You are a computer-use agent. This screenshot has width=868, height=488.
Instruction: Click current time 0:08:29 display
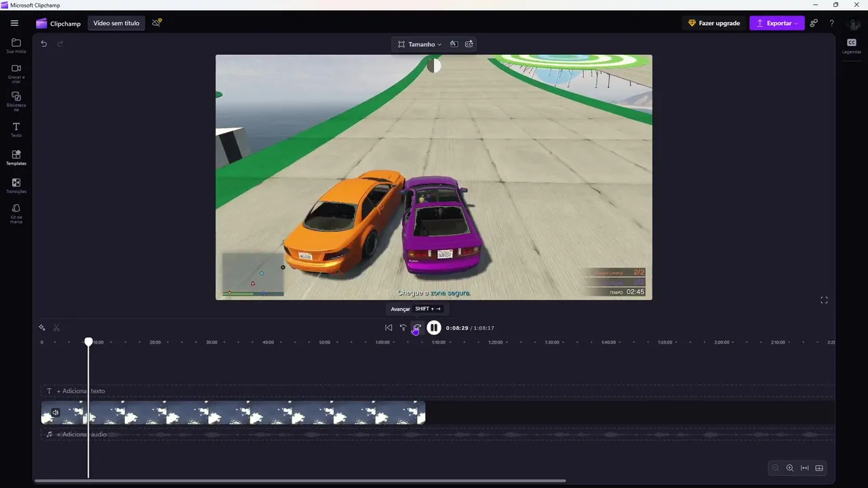[x=457, y=328]
